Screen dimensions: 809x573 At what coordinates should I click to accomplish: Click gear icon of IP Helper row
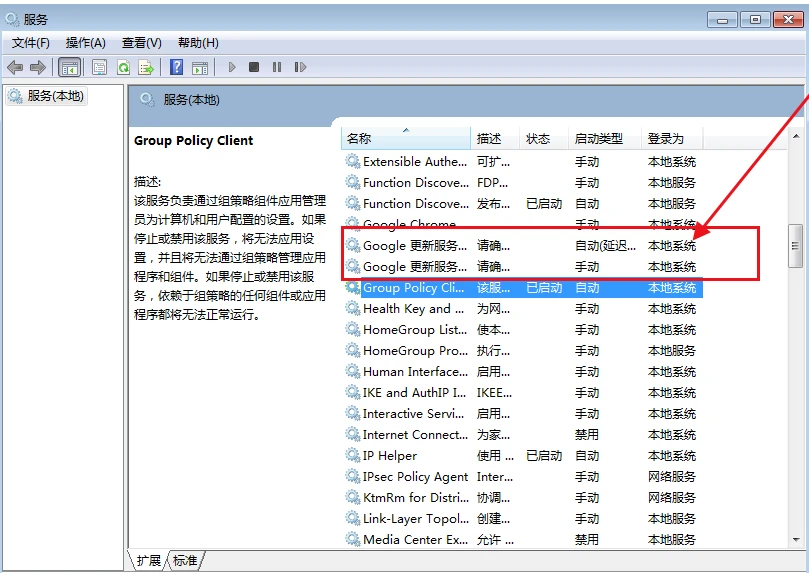353,455
